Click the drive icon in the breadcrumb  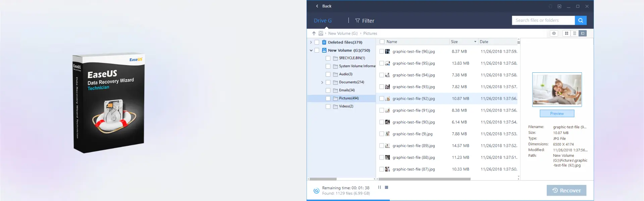pyautogui.click(x=321, y=33)
